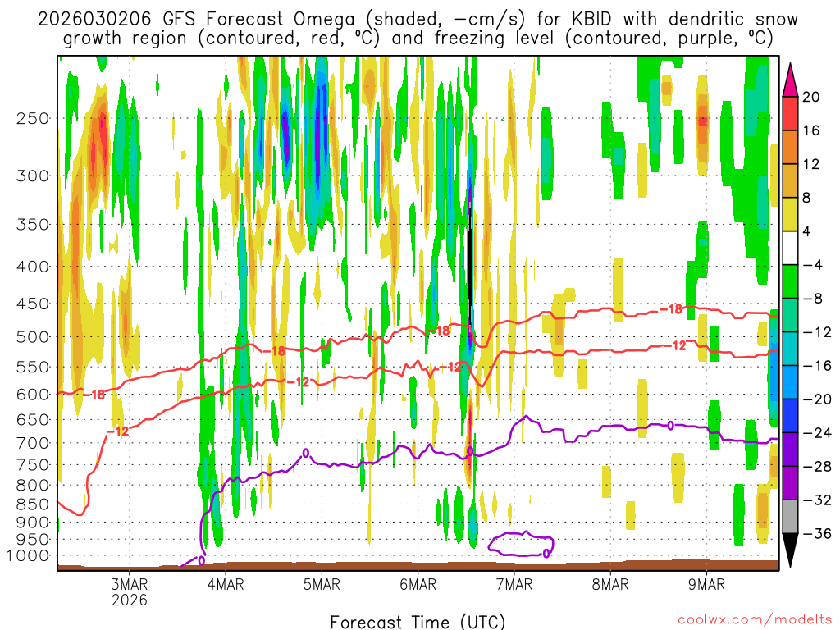Click the red "-18" contour label beside the 600 level
Screen dimensions: 840x630
pos(94,395)
